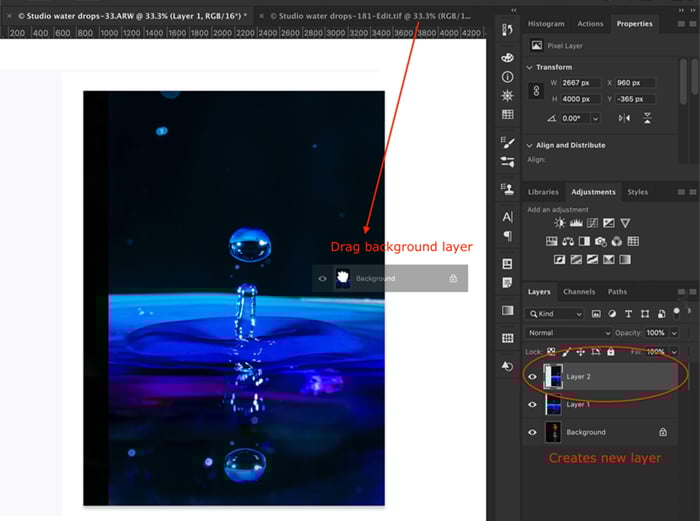
Task: Toggle smart object filter in Layers panel
Action: [661, 314]
